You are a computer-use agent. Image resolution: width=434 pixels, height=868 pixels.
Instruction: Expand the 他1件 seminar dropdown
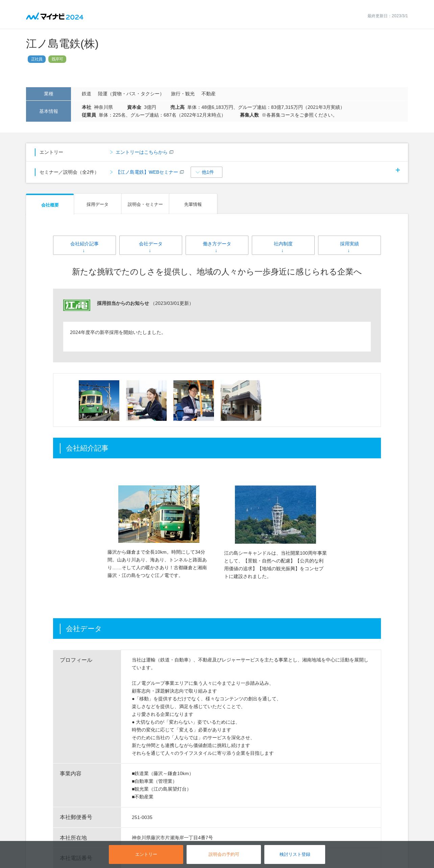pos(207,172)
